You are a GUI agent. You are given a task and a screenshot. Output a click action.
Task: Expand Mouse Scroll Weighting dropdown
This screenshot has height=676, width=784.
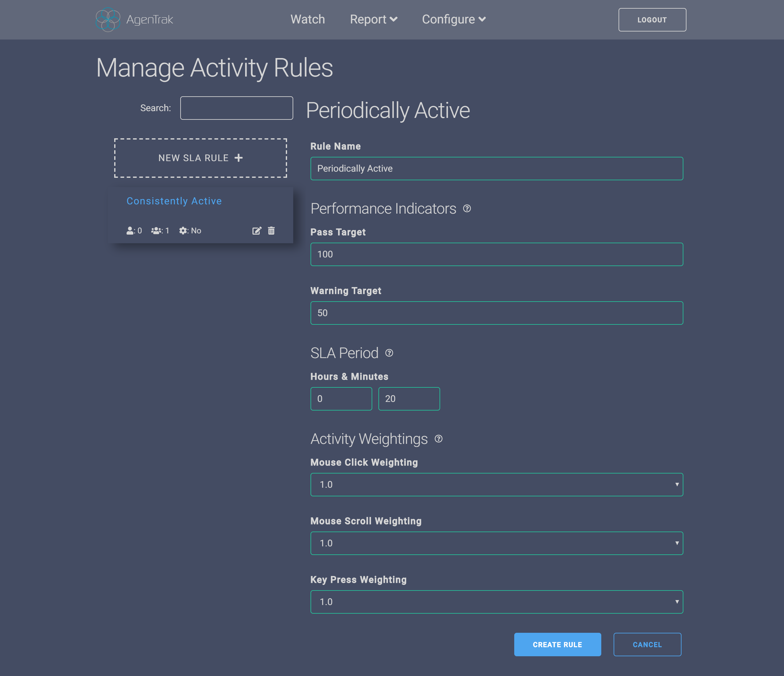[x=496, y=543]
